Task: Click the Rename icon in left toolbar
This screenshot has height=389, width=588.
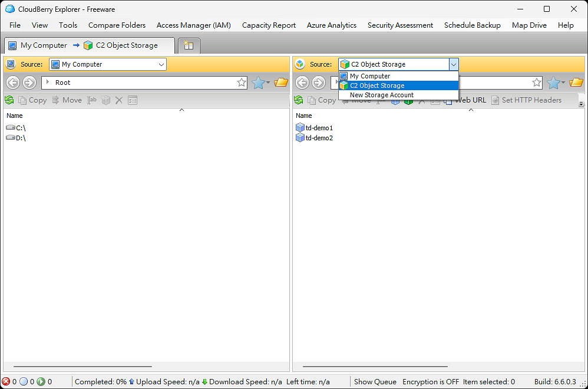Action: click(x=92, y=100)
